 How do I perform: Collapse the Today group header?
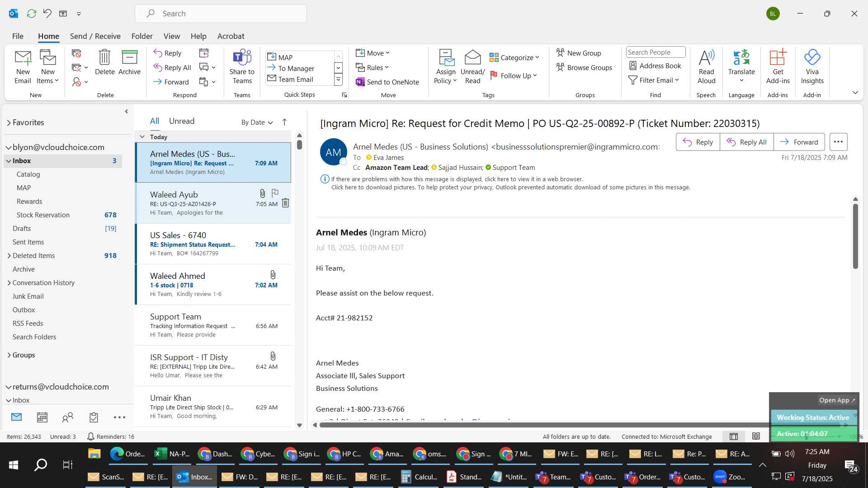(142, 136)
